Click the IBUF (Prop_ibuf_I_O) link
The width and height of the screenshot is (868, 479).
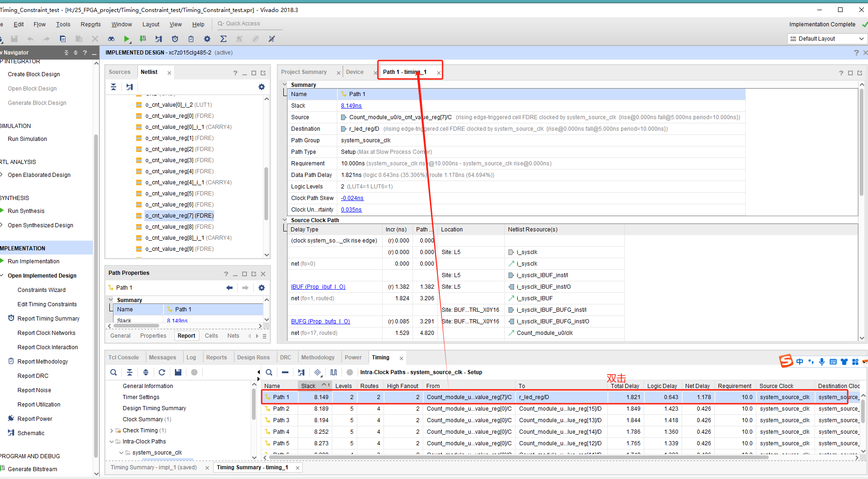coord(318,287)
